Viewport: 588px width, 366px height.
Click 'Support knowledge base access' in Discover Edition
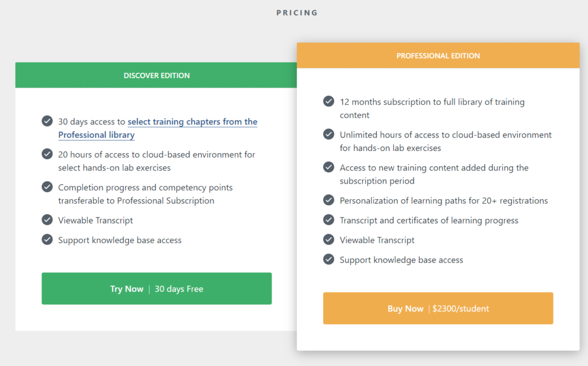click(119, 240)
